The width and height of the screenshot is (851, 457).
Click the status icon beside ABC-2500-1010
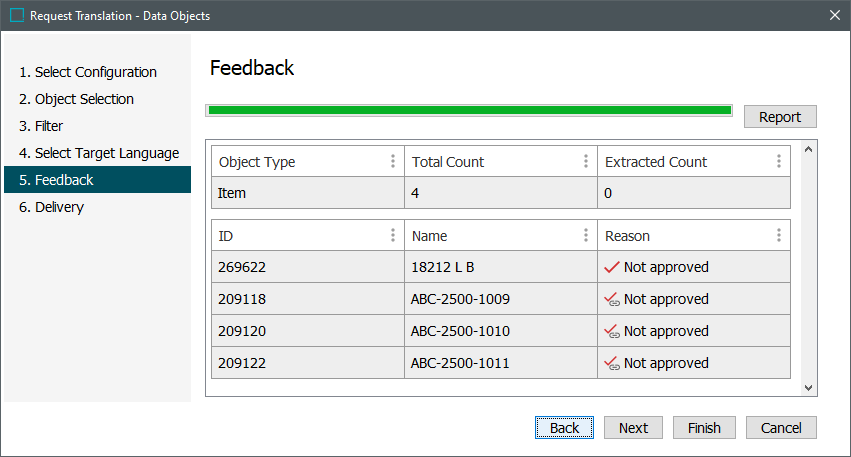(x=612, y=331)
